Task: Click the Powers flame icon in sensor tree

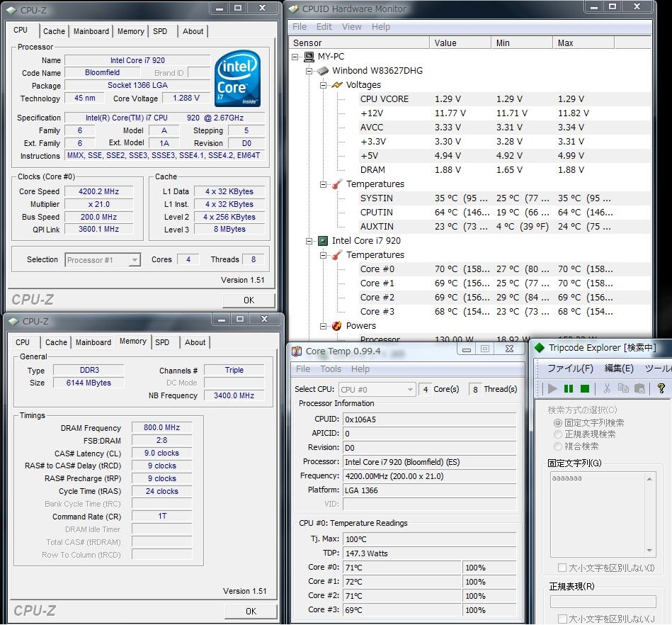Action: pyautogui.click(x=336, y=326)
